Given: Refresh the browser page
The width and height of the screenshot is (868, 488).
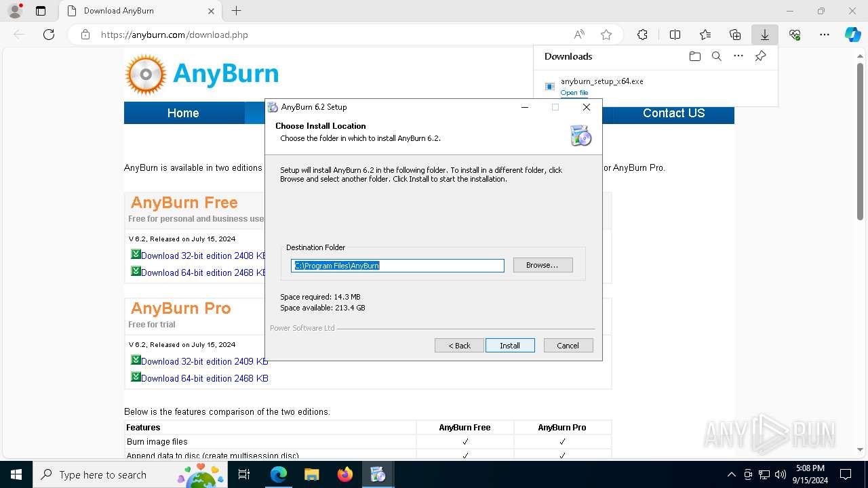Looking at the screenshot, I should (x=49, y=35).
